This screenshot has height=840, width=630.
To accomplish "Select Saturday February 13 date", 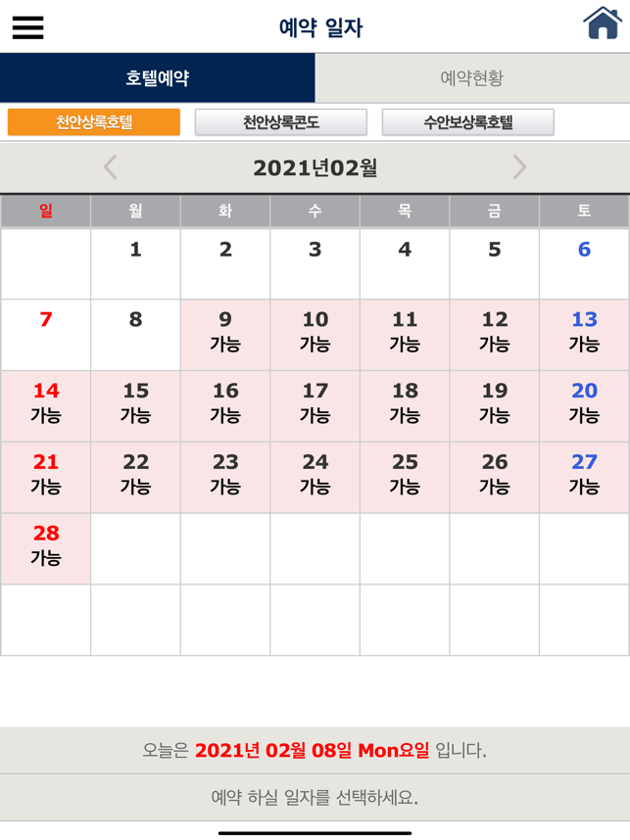I will coord(584,335).
